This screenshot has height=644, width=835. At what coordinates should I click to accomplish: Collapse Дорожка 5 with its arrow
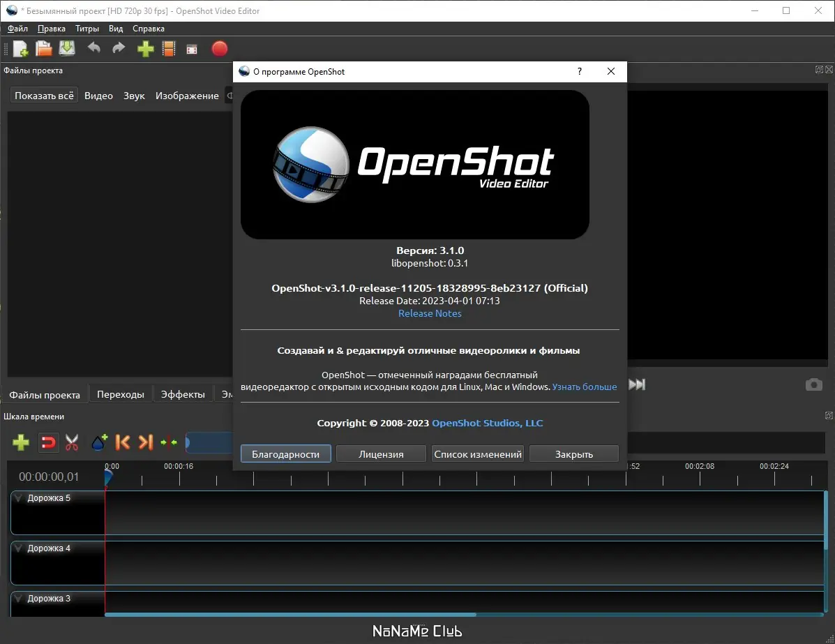(19, 499)
